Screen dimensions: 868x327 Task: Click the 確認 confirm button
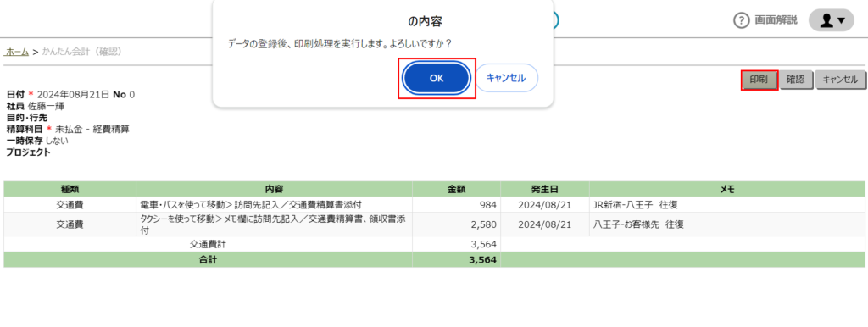(x=796, y=80)
